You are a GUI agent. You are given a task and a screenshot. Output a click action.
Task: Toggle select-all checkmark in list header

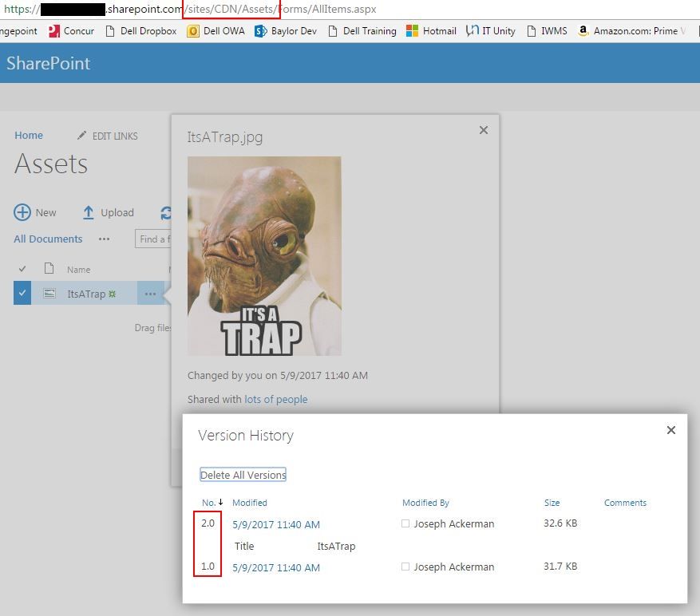tap(22, 269)
